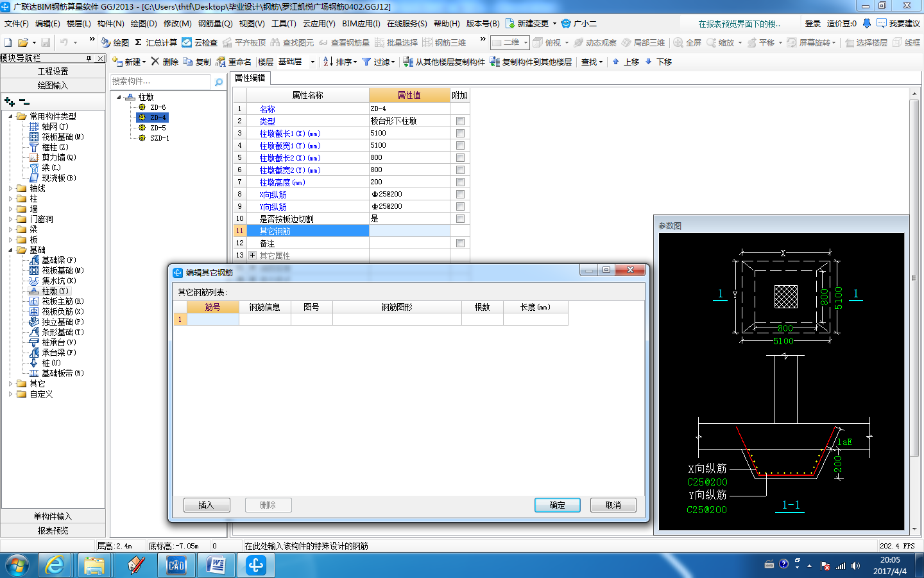The width and height of the screenshot is (924, 578).
Task: Tick 附加 checkbox for X向纵筋 row
Action: pos(460,194)
